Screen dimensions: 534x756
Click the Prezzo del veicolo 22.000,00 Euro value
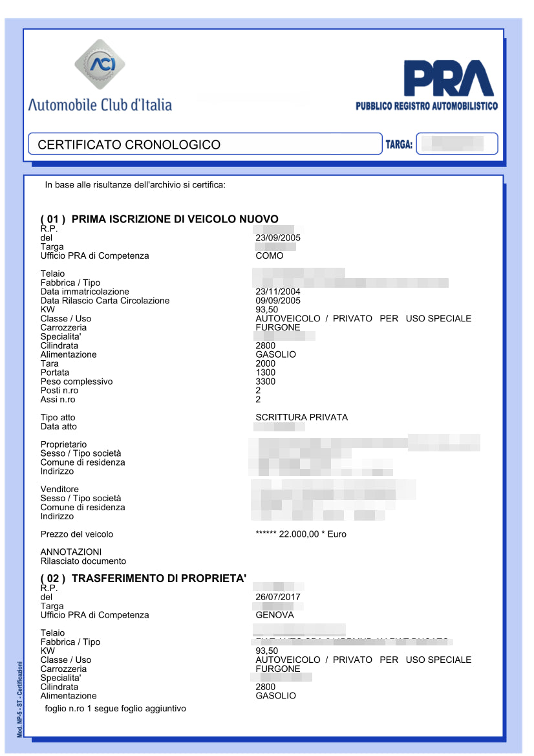pyautogui.click(x=300, y=534)
